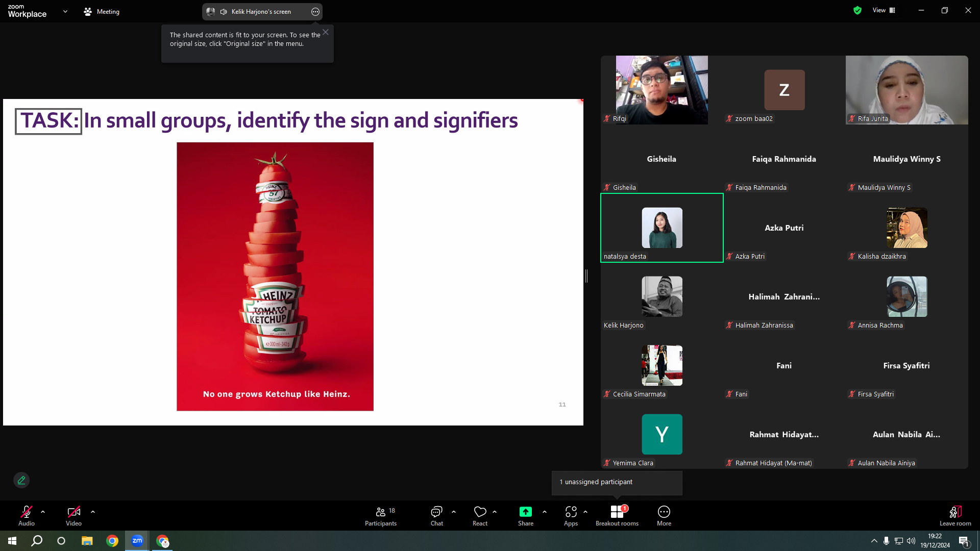
Task: Select natalsya desta's participant tile
Action: [662, 228]
